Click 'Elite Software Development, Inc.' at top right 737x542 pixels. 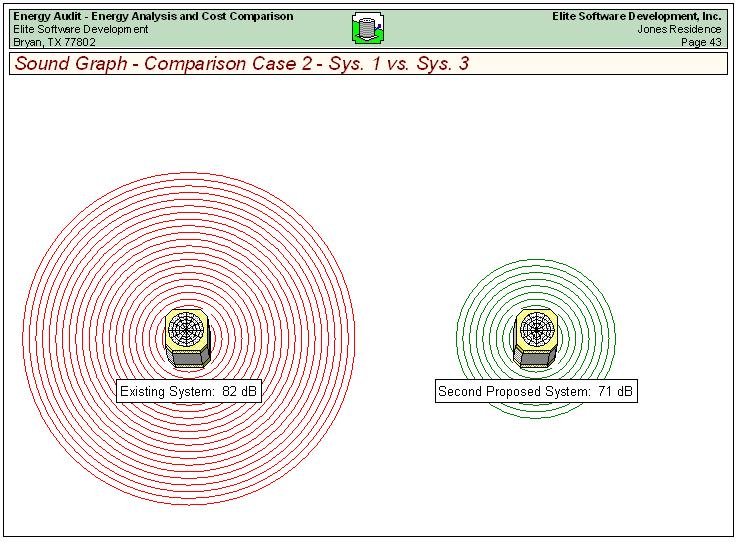click(x=636, y=17)
